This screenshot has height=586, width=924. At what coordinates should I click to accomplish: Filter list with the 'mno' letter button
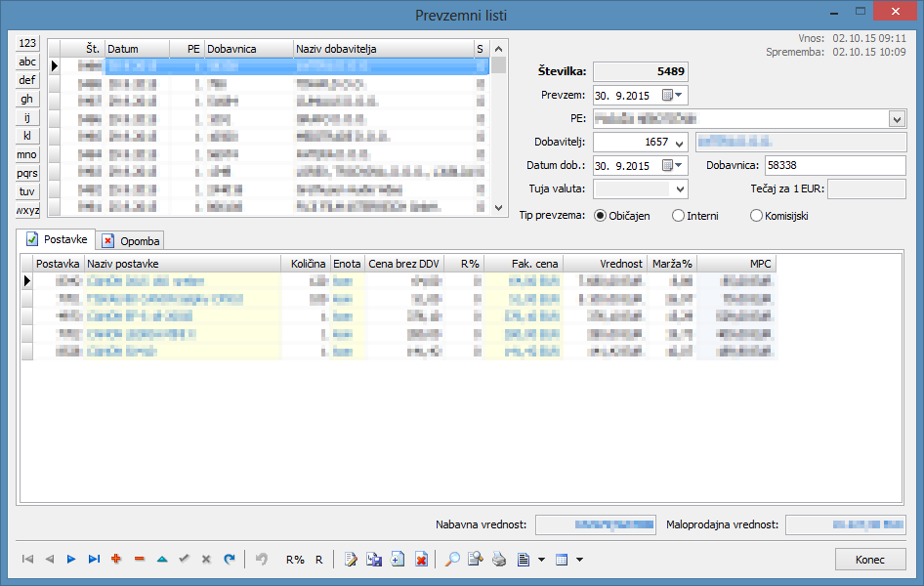point(27,154)
